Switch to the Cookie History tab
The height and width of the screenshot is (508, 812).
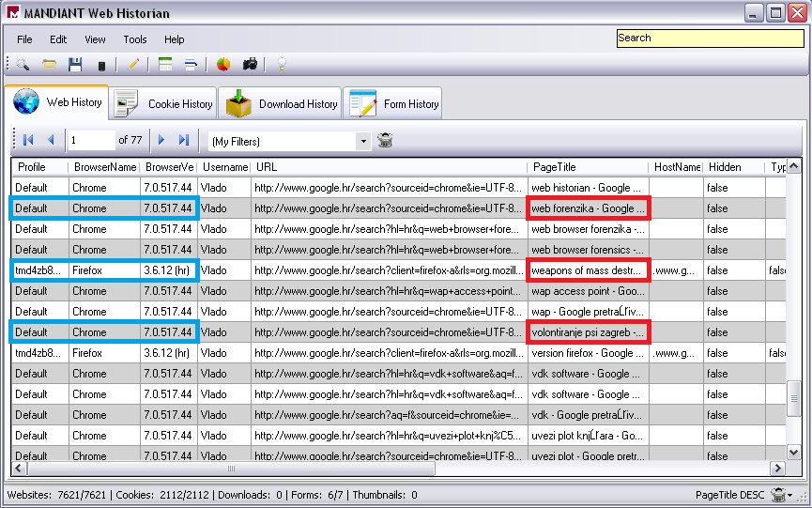tap(163, 104)
